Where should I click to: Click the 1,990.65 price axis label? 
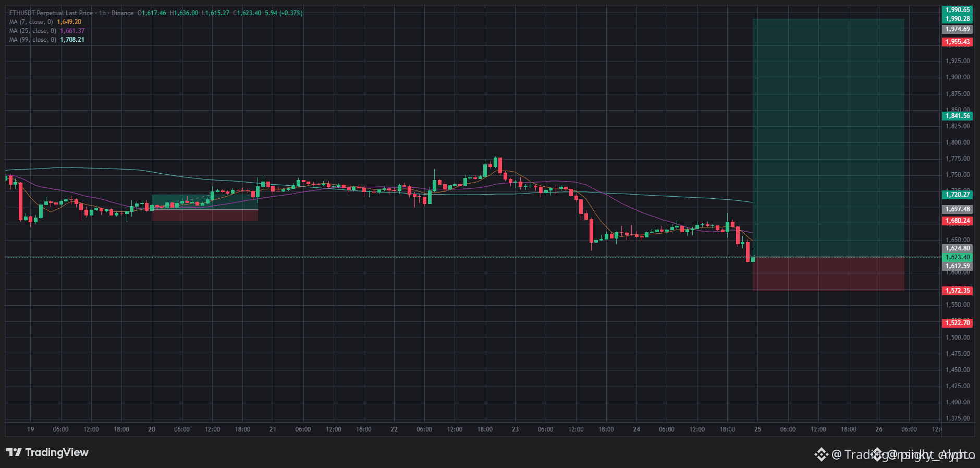pos(958,10)
